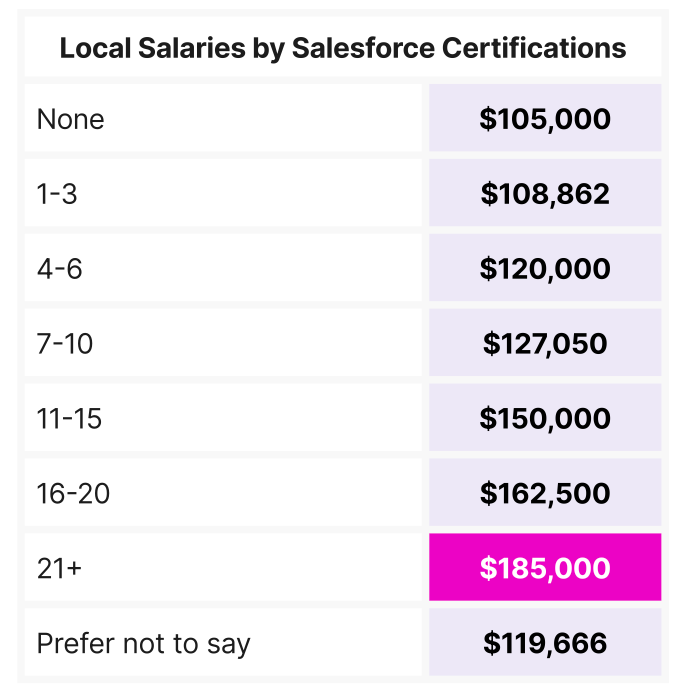
Task: Select the '21+' certifications row label
Action: point(58,568)
